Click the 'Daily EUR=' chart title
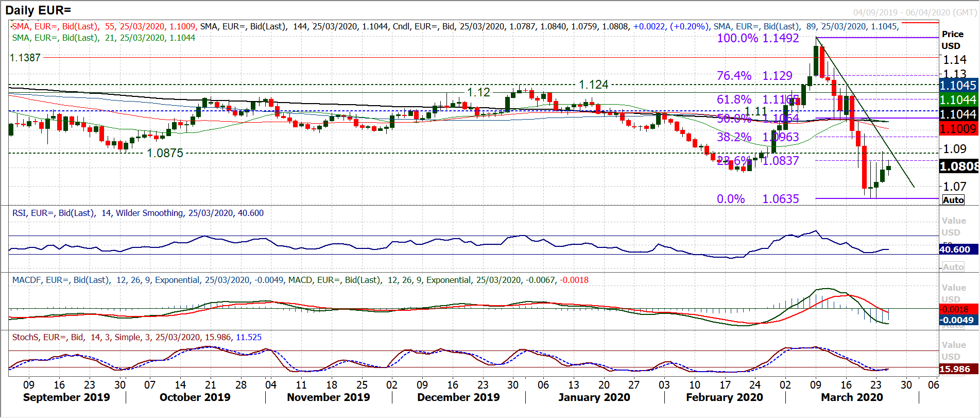 coord(38,10)
